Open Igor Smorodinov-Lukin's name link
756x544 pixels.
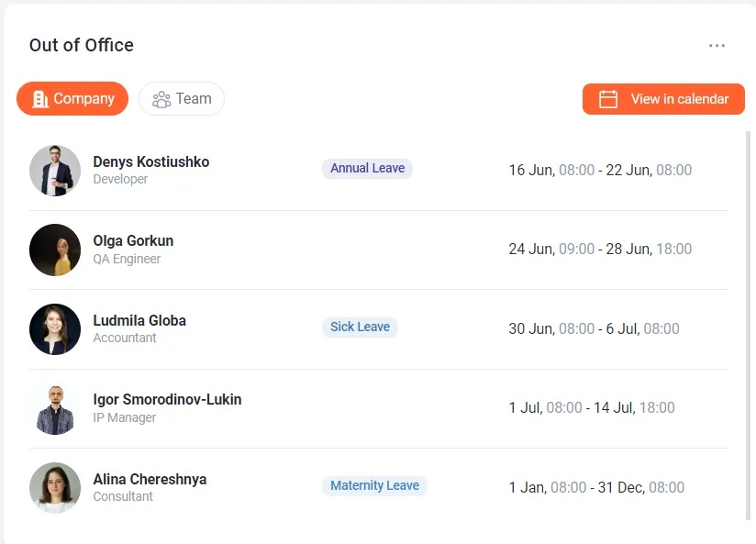pyautogui.click(x=167, y=400)
